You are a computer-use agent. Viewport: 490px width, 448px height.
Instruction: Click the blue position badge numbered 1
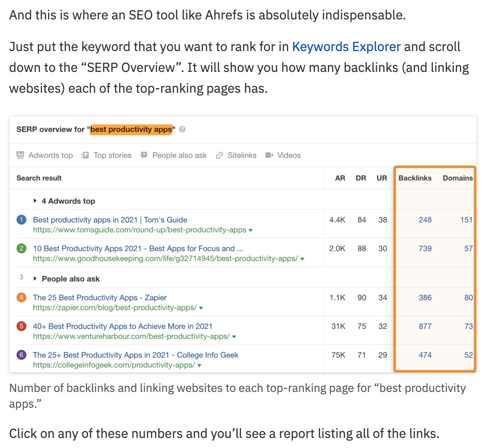[21, 219]
